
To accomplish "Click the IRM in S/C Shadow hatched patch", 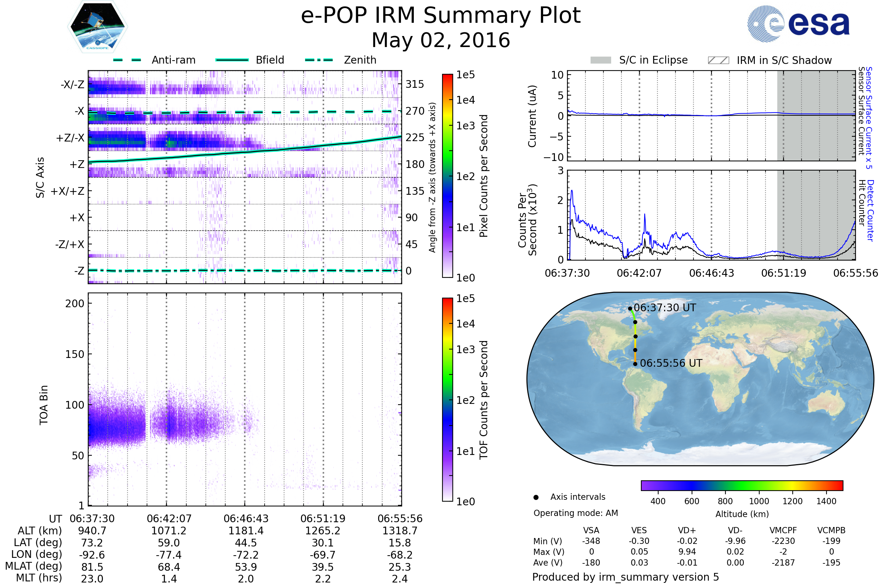I will coord(718,60).
